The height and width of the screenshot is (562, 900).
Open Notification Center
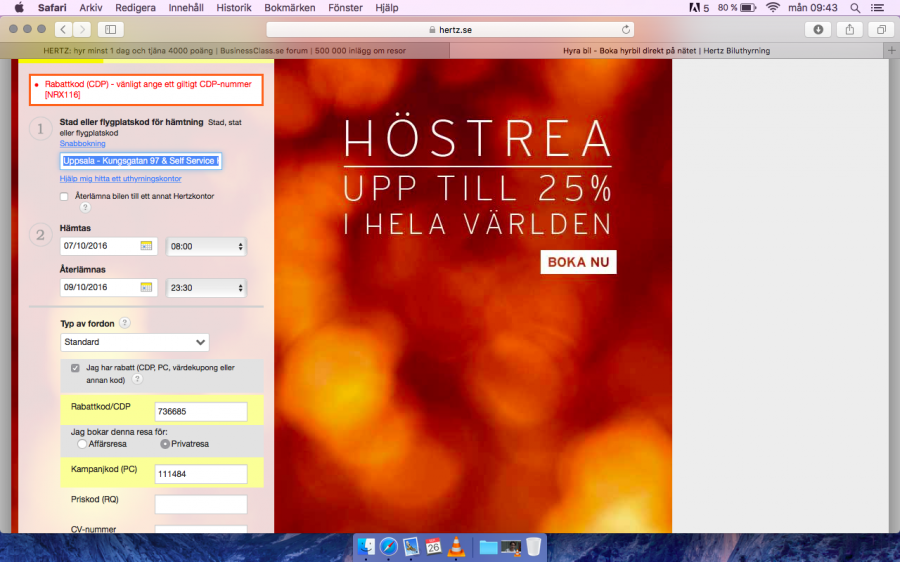pyautogui.click(x=877, y=7)
